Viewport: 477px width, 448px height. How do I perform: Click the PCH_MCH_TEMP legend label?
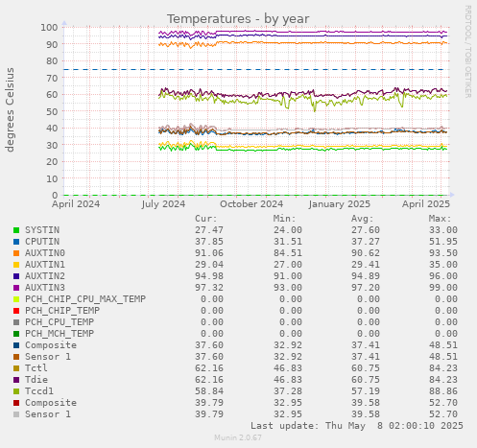click(60, 334)
